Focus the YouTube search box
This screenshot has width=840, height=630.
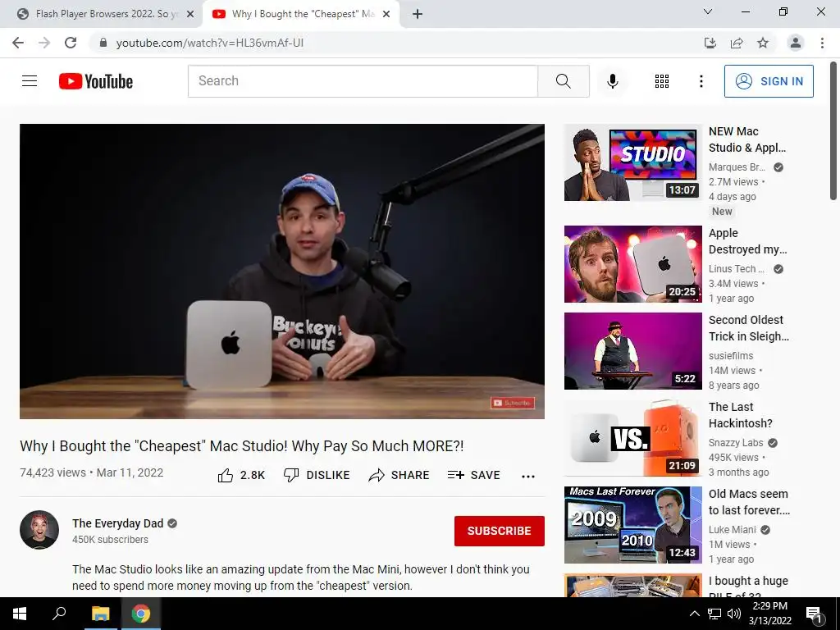click(x=363, y=81)
